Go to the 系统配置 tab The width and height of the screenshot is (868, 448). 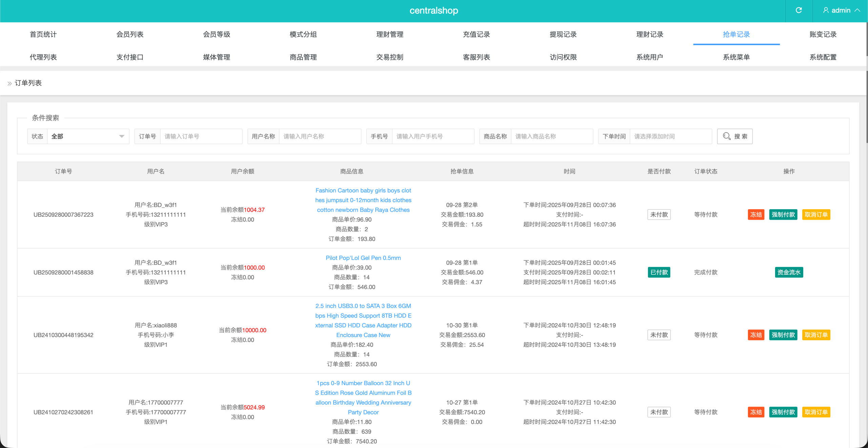pyautogui.click(x=823, y=57)
